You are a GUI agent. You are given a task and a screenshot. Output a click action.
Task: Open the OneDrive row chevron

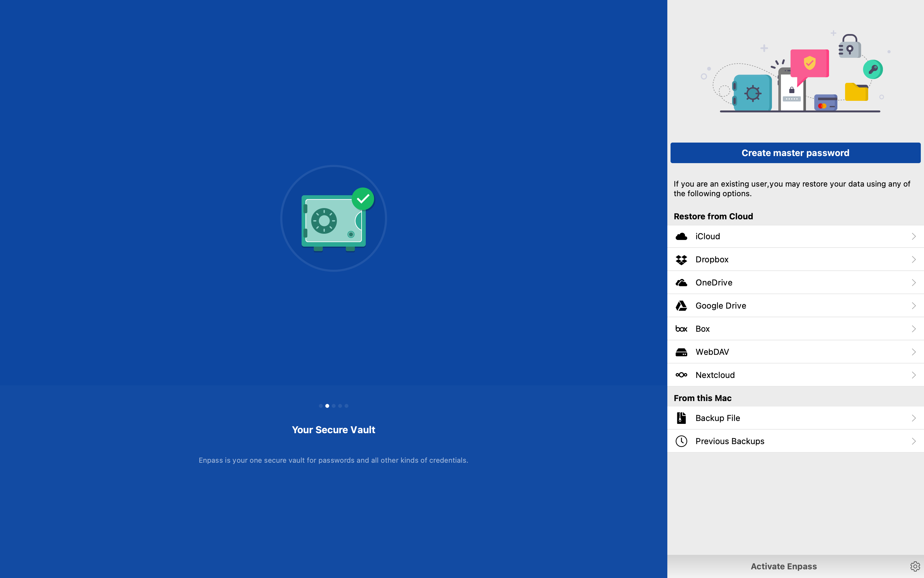pos(914,283)
